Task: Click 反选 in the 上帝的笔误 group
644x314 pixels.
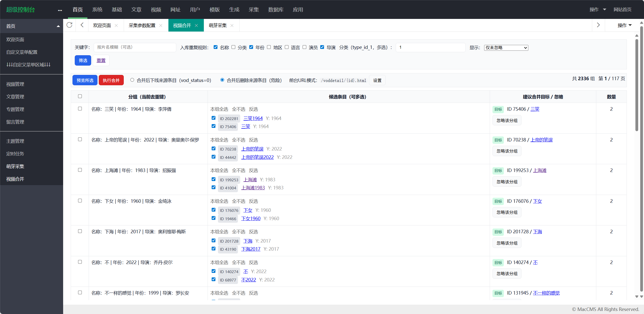Action: tap(254, 140)
